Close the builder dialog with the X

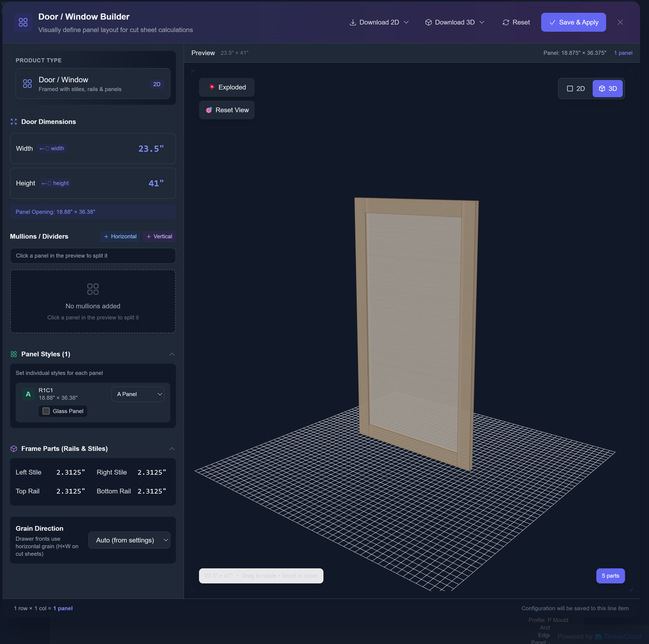tap(620, 22)
